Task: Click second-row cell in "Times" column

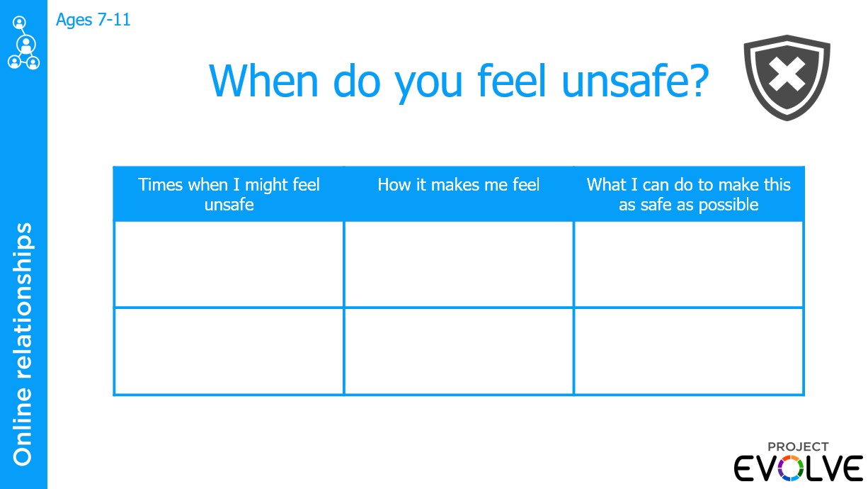Action: [229, 351]
